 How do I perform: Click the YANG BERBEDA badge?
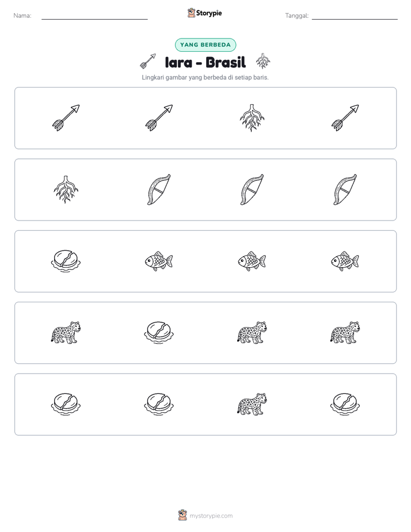coord(205,45)
